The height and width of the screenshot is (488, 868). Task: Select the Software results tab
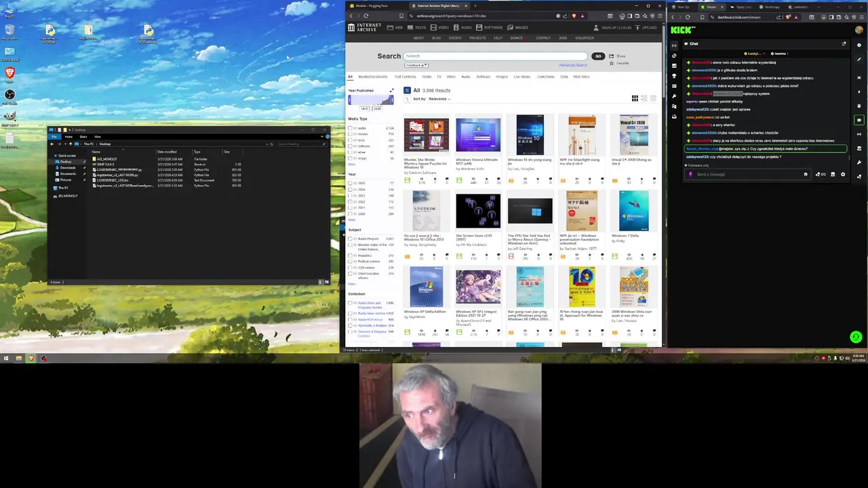(x=483, y=77)
